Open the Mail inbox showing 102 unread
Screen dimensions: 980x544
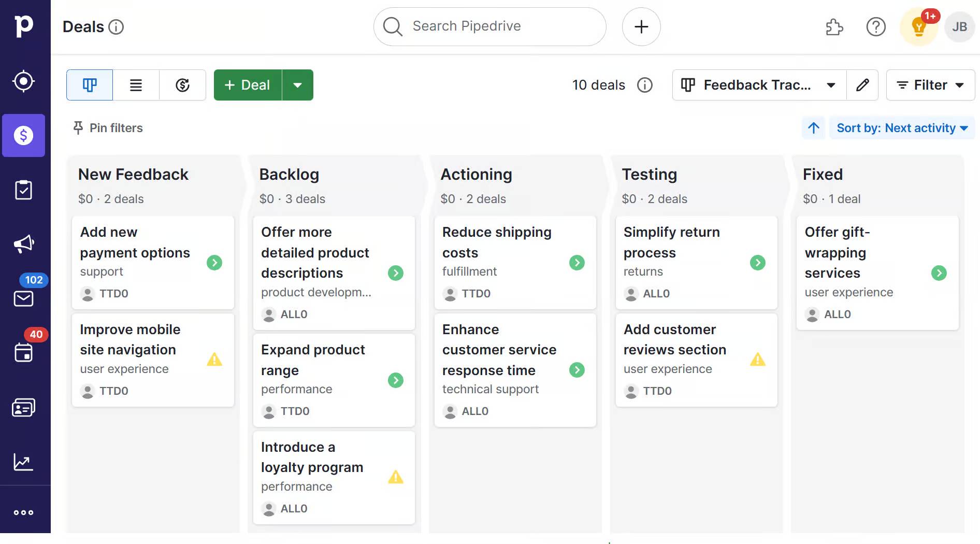click(23, 298)
